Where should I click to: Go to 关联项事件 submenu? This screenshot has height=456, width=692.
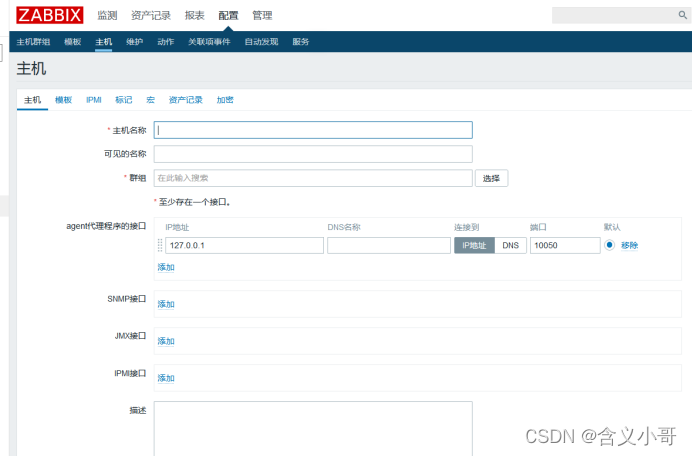[210, 42]
